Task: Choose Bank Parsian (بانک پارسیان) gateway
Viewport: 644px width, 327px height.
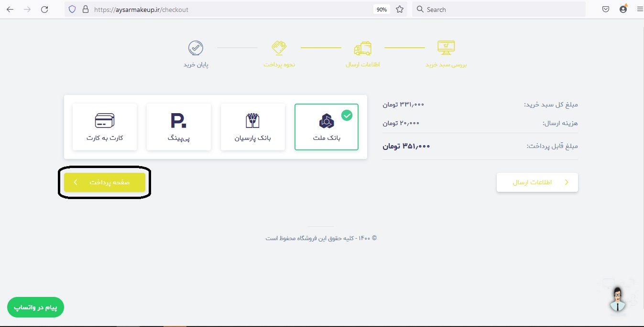Action: tap(252, 127)
